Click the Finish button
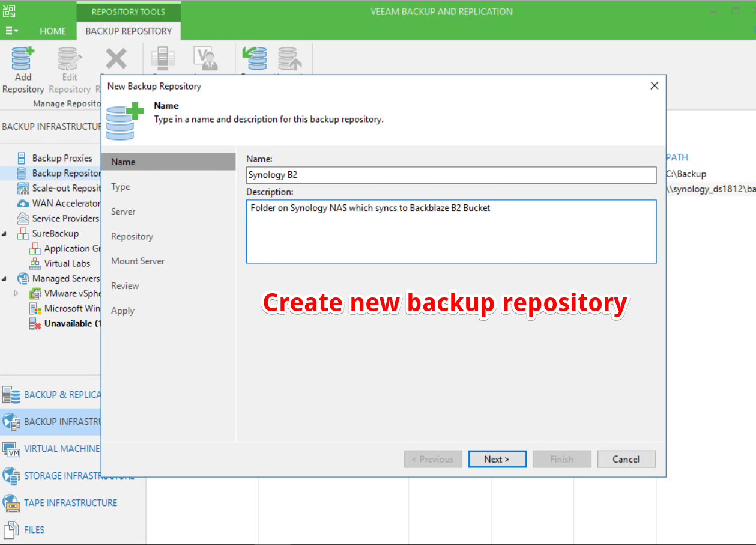Image resolution: width=756 pixels, height=545 pixels. 562,459
